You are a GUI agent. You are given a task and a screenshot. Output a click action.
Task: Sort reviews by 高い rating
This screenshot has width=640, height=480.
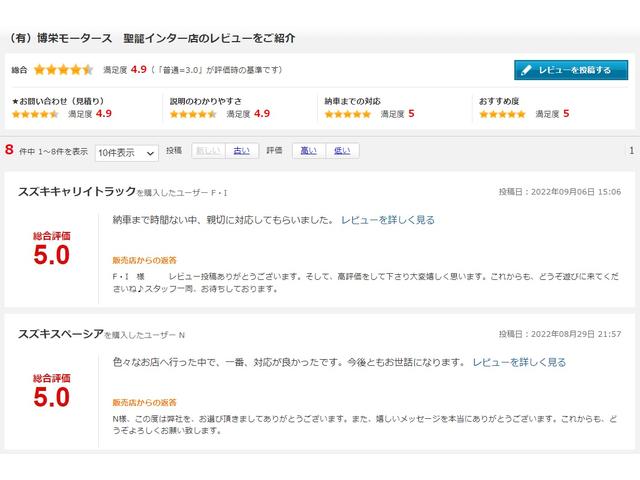click(x=308, y=151)
